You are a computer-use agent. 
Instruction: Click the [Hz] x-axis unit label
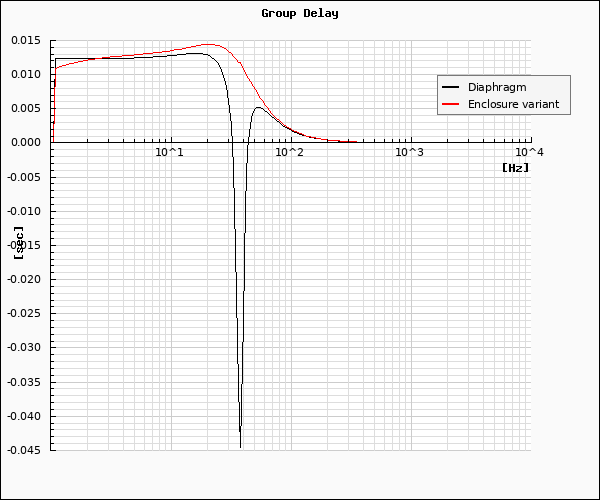pos(515,168)
